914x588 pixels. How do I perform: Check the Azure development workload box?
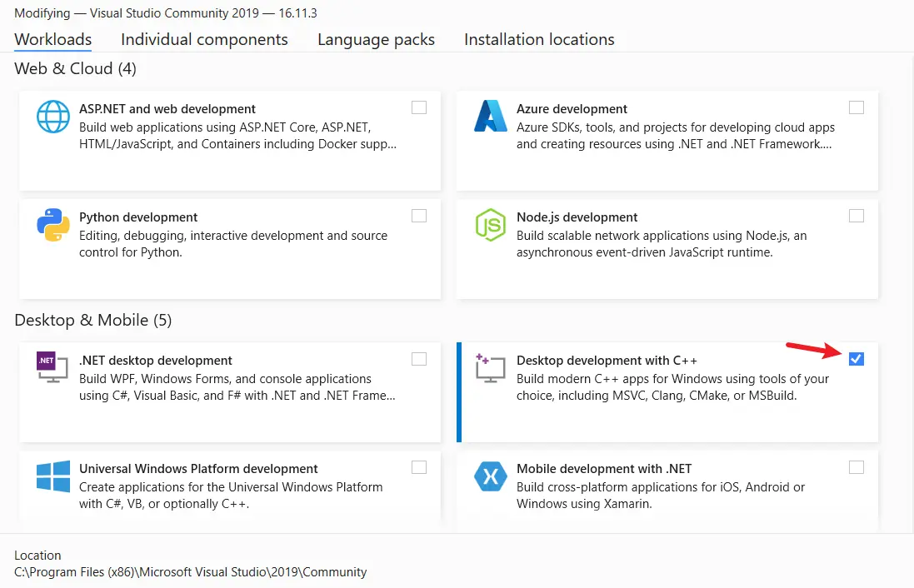(857, 107)
